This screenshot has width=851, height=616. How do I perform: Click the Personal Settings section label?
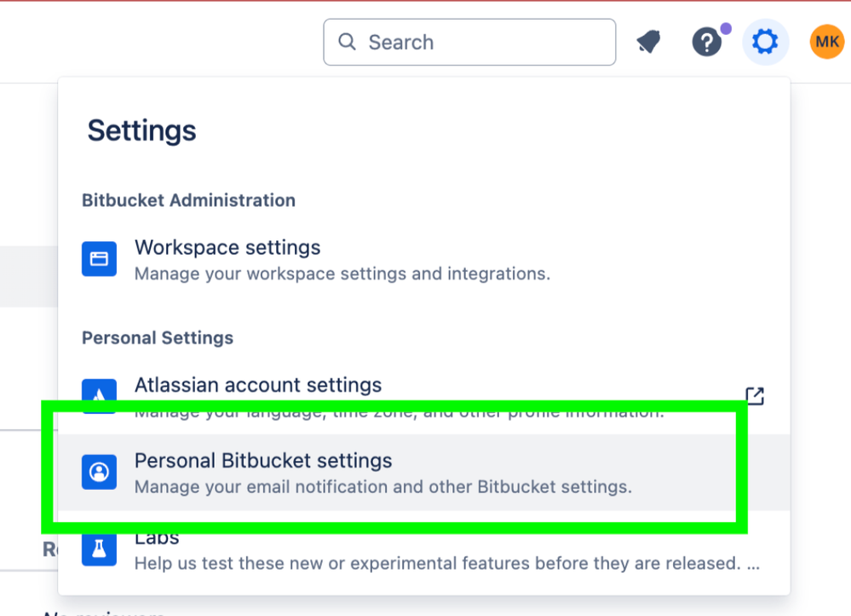(x=158, y=337)
